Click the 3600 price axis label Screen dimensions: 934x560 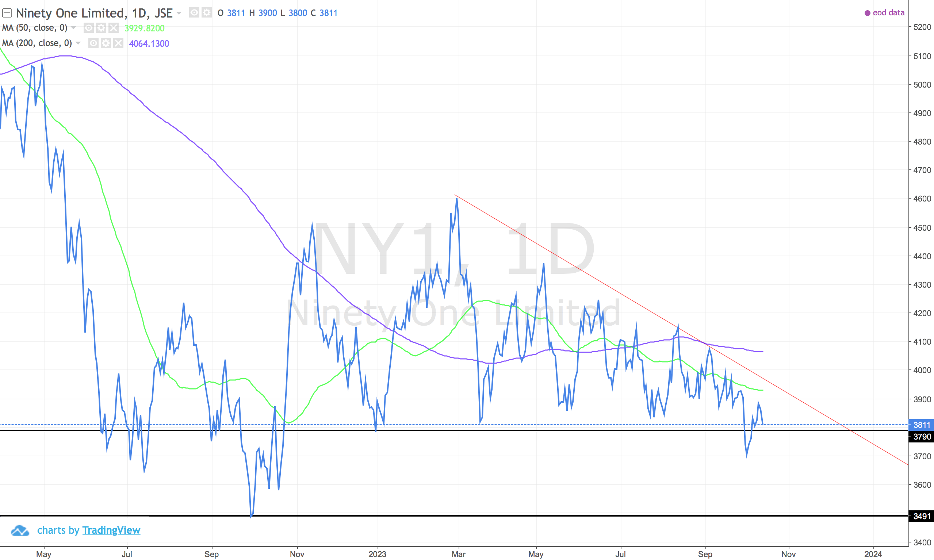coord(922,485)
